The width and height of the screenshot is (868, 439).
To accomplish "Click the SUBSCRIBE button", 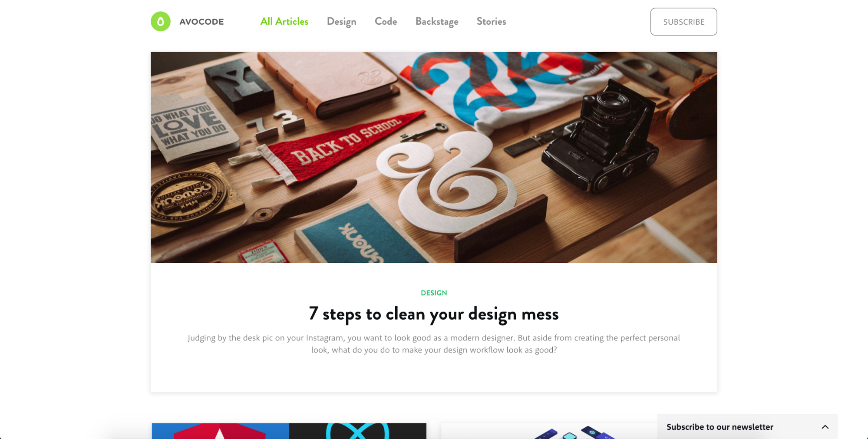I will click(683, 22).
